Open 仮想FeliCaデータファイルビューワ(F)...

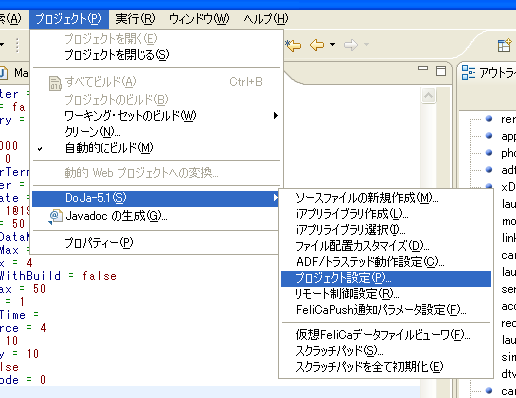(386, 335)
